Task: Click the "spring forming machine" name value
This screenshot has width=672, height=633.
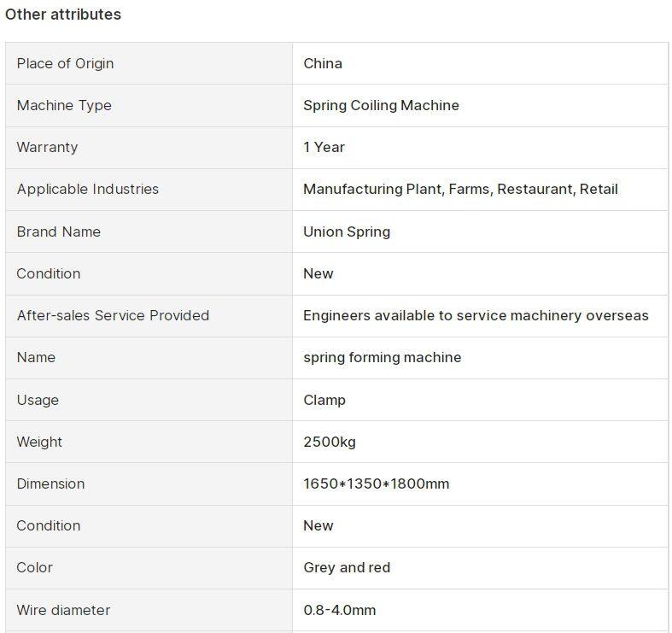Action: tap(382, 357)
